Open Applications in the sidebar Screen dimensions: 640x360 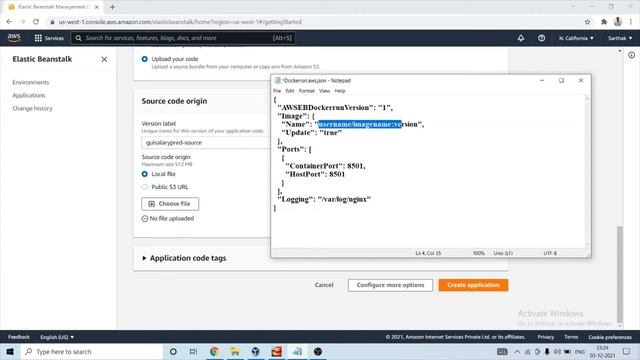click(x=29, y=96)
